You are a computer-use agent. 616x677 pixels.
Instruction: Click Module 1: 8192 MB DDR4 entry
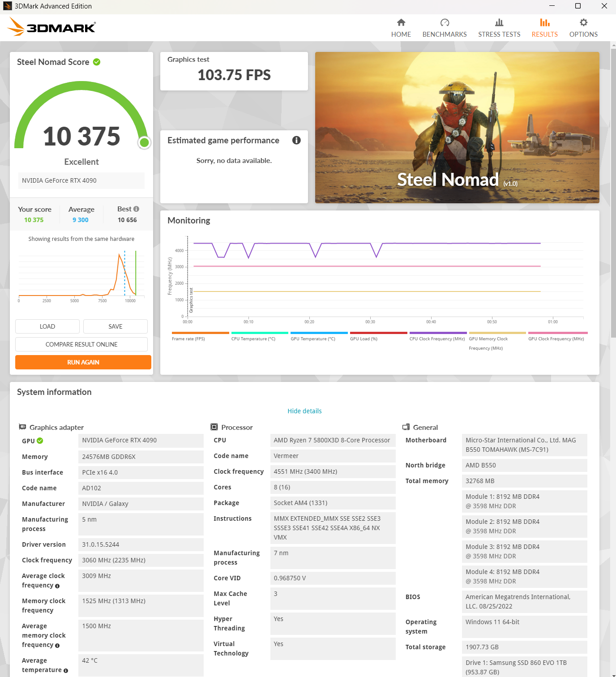[x=525, y=501]
